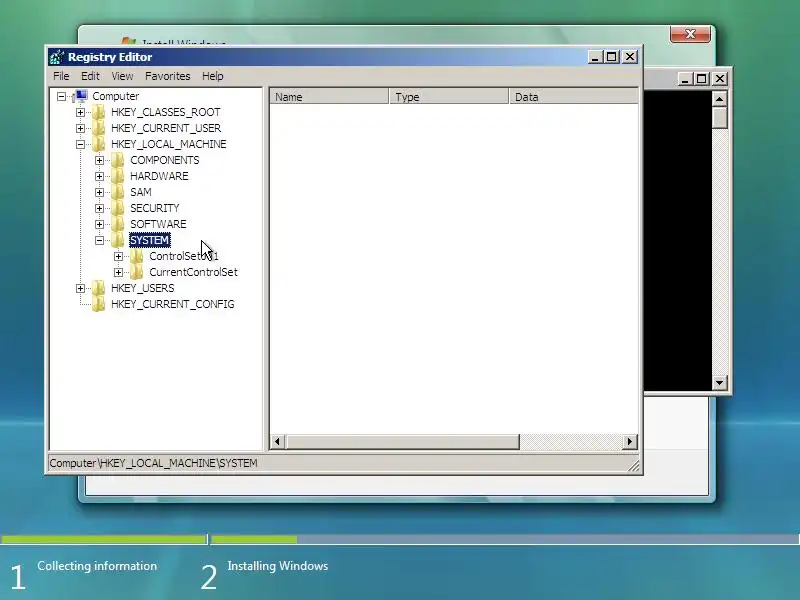Click the Computer icon in tree root
This screenshot has width=800, height=600.
(80, 96)
